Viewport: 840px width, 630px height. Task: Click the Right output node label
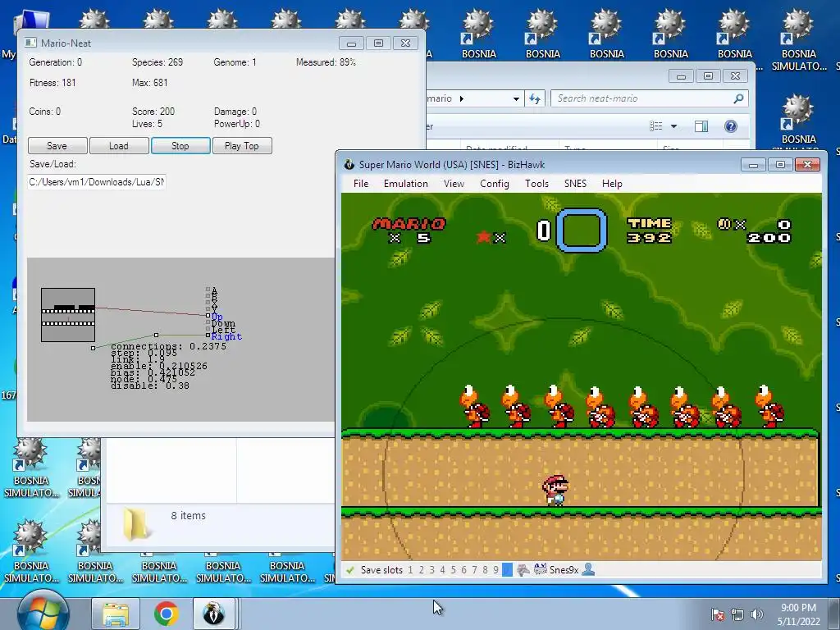tap(226, 336)
